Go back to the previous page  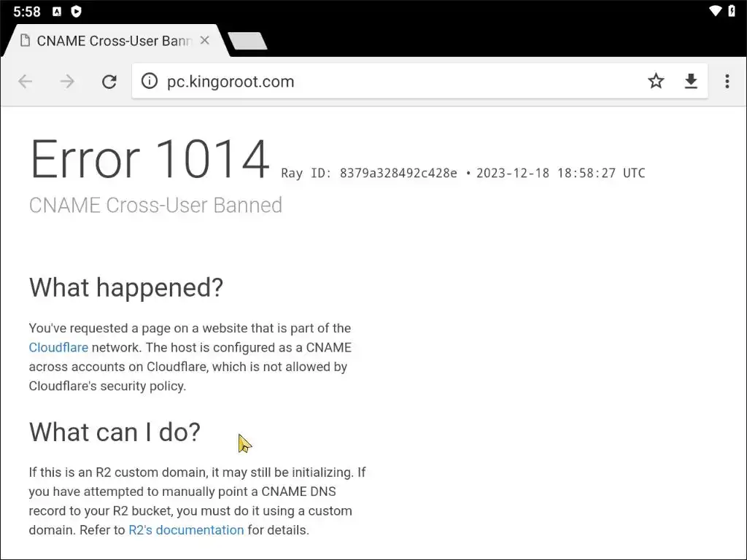tap(26, 82)
